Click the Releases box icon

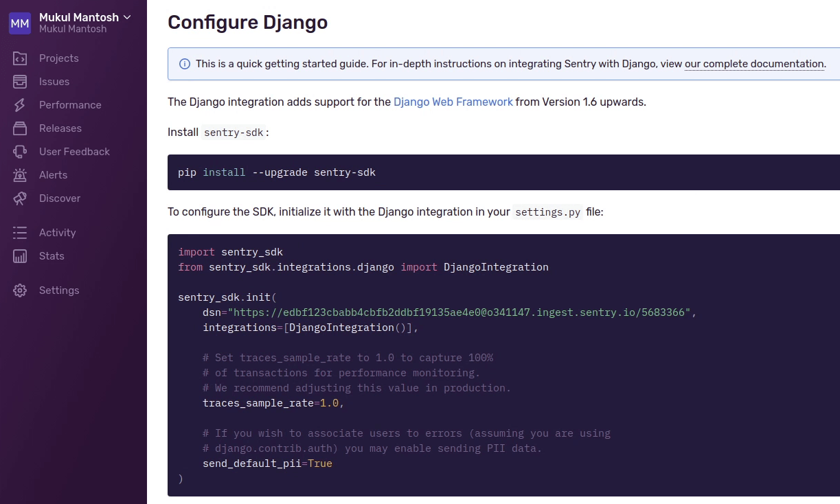[x=20, y=128]
